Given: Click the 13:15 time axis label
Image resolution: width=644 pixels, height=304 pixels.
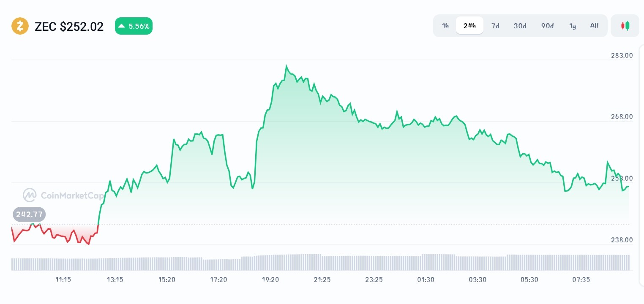Looking at the screenshot, I should [115, 280].
